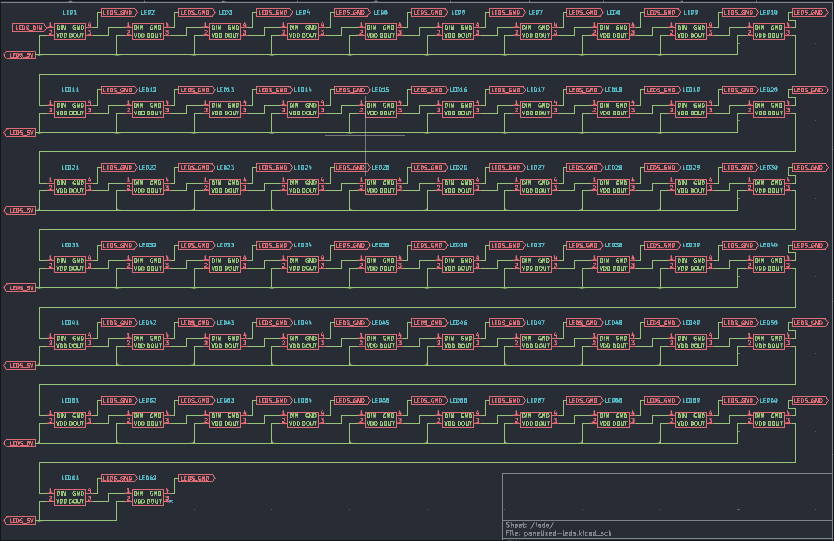Click the LED28 reference designator text
Screen dimensions: 834x541
[x=613, y=168]
